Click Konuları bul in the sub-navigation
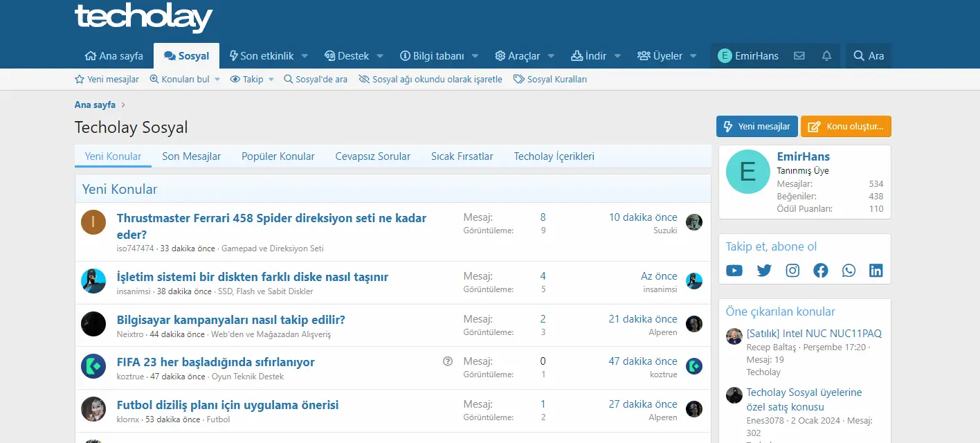The image size is (980, 443). click(179, 80)
